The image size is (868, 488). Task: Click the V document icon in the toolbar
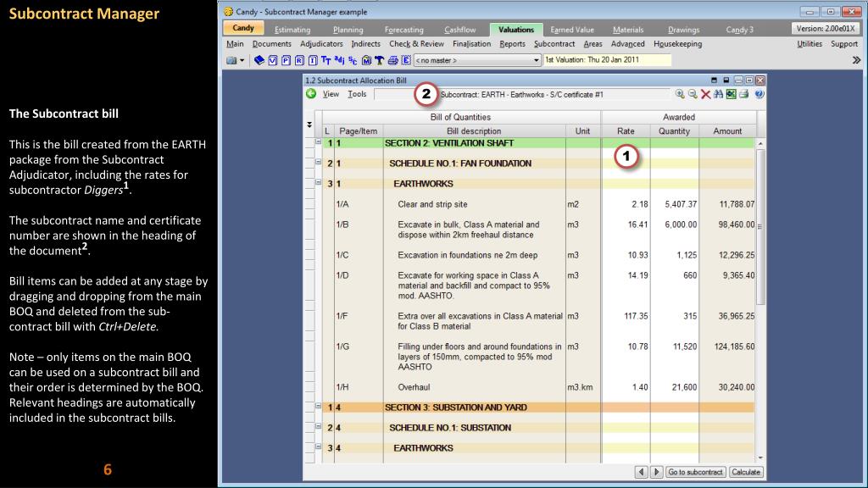(x=272, y=60)
